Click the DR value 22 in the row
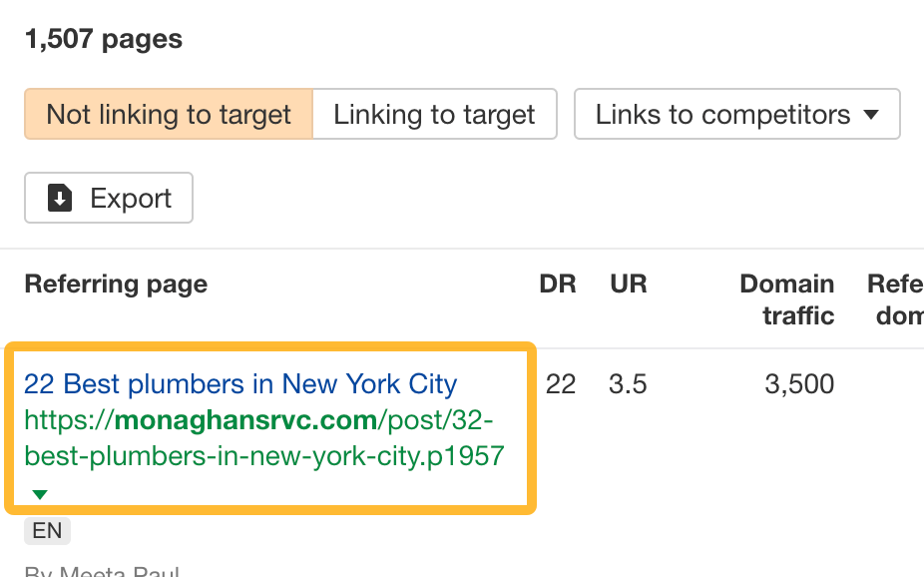The image size is (924, 577). (561, 383)
